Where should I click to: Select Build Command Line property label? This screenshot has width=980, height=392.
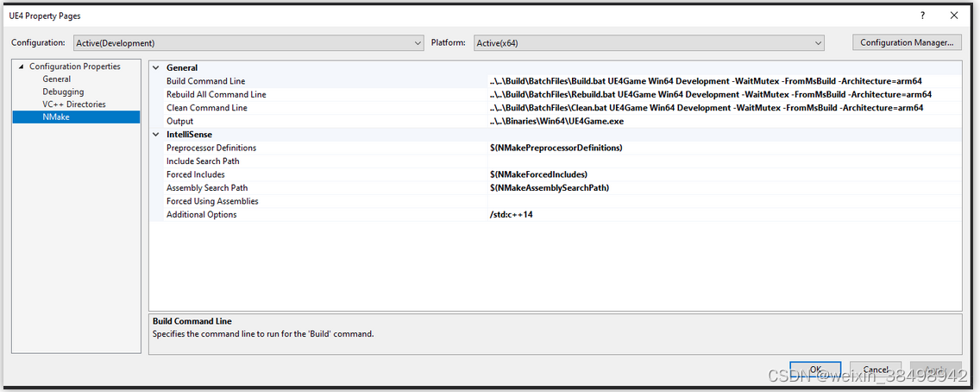tap(205, 81)
